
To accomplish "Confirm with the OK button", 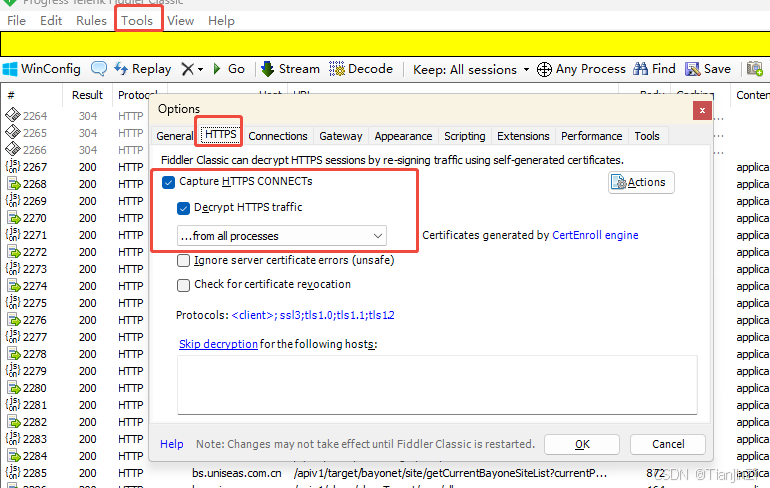I will point(582,444).
